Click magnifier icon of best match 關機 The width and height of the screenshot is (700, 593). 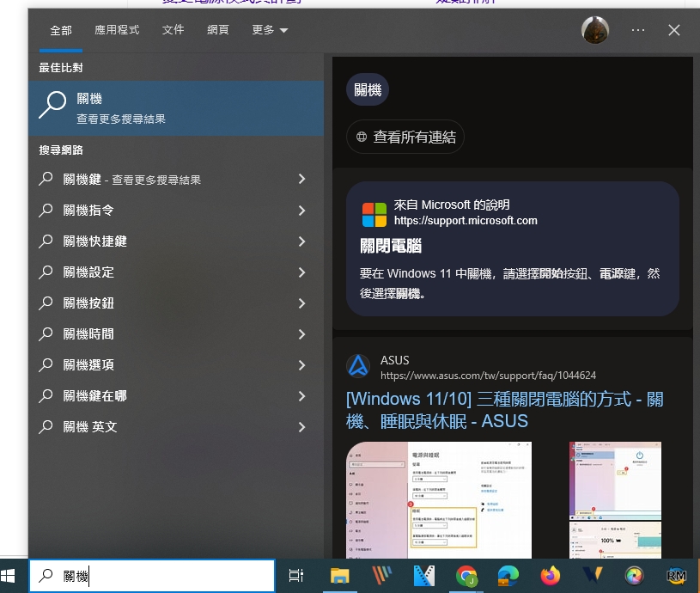pyautogui.click(x=52, y=106)
